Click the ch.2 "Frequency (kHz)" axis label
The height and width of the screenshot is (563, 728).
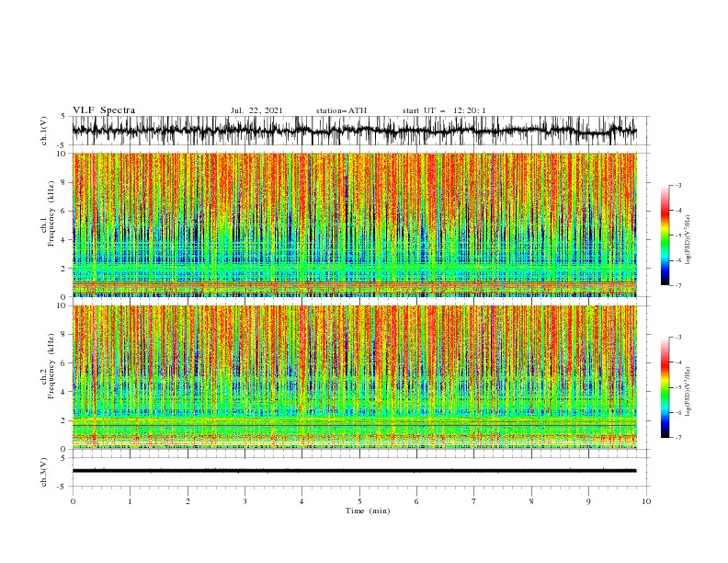51,366
